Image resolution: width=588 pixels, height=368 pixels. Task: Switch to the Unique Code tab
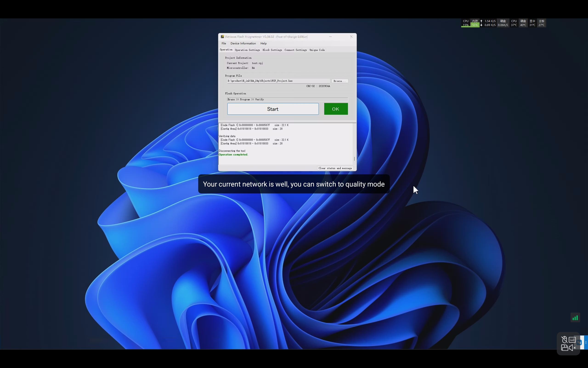317,50
